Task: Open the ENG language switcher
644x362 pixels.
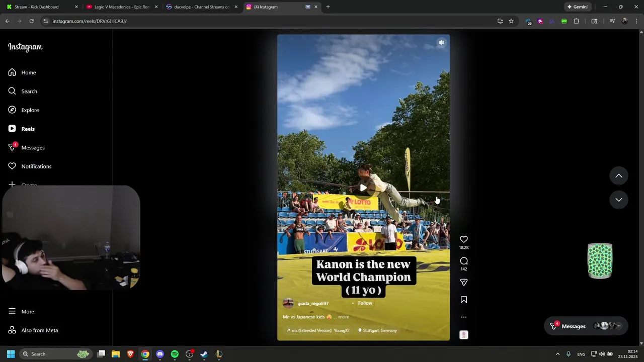Action: pos(581,354)
